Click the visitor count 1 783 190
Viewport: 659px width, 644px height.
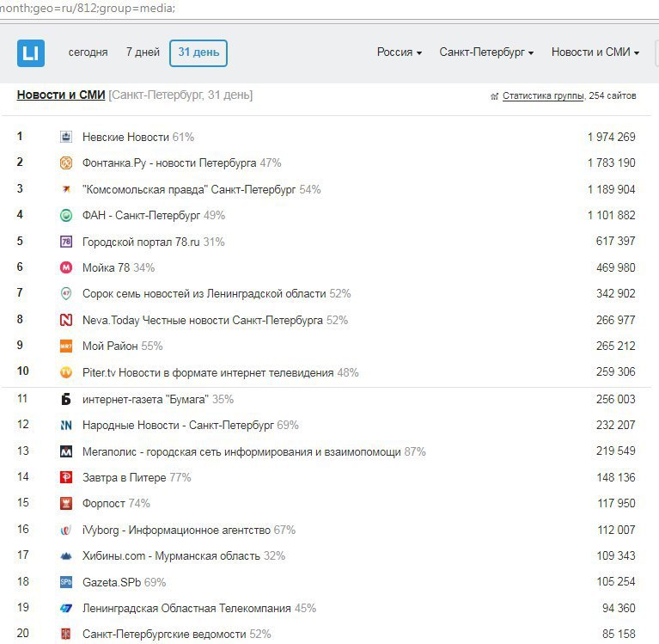coord(612,163)
